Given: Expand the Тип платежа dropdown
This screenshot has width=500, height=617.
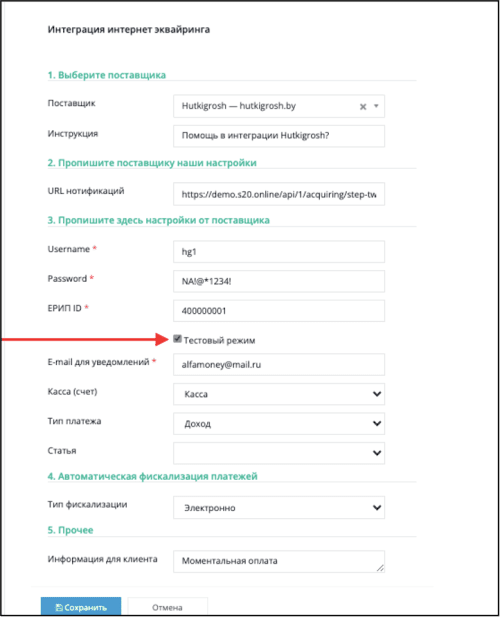Looking at the screenshot, I should tap(279, 424).
